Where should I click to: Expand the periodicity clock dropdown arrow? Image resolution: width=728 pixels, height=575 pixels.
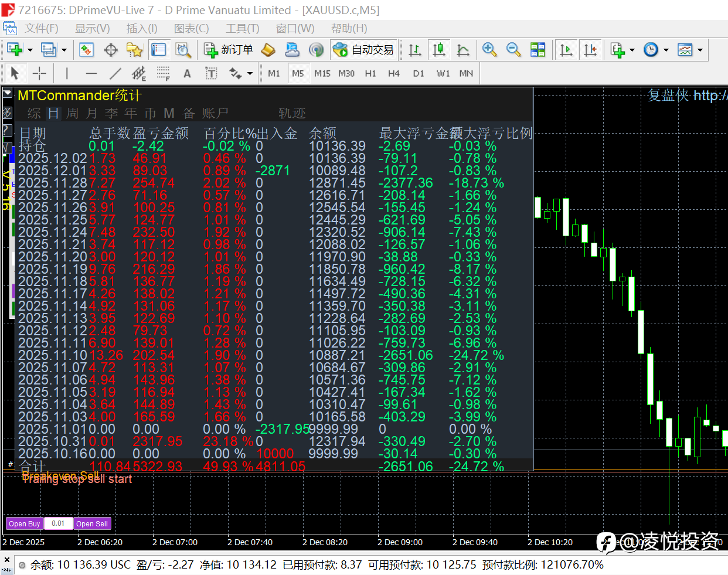pyautogui.click(x=666, y=50)
